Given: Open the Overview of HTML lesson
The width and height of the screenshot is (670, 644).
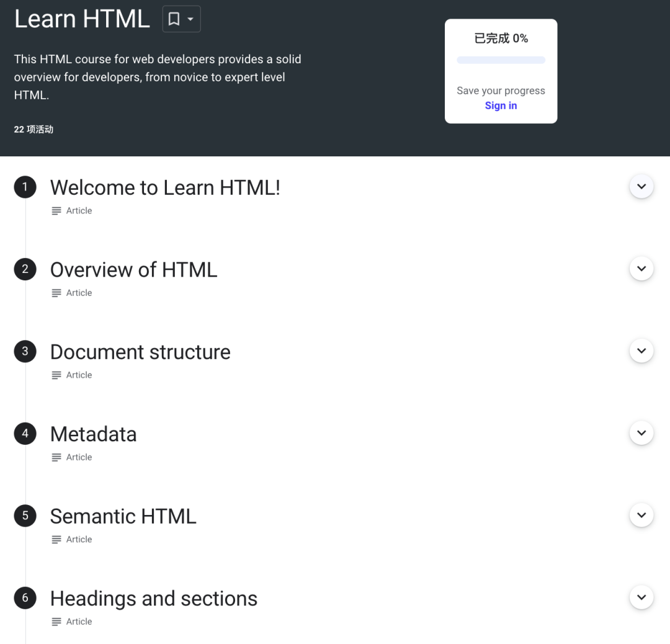Looking at the screenshot, I should coord(134,270).
